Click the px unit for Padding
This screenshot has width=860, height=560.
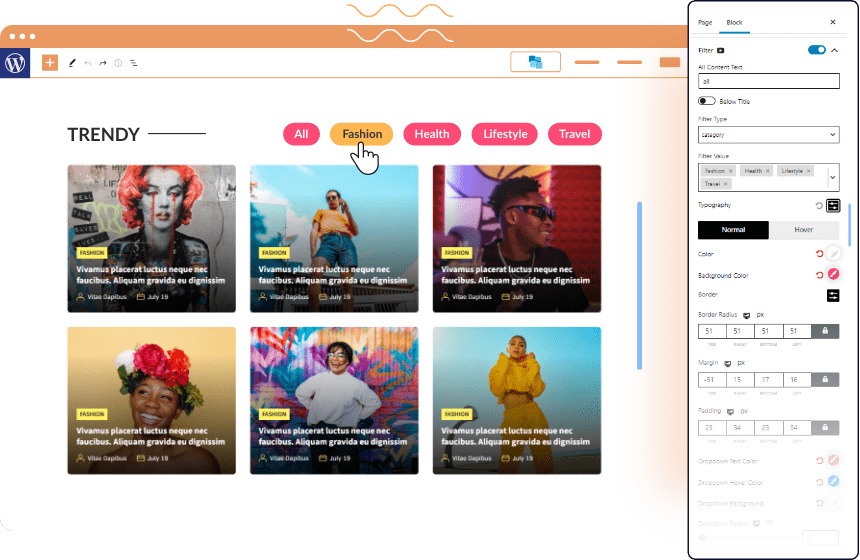point(744,411)
